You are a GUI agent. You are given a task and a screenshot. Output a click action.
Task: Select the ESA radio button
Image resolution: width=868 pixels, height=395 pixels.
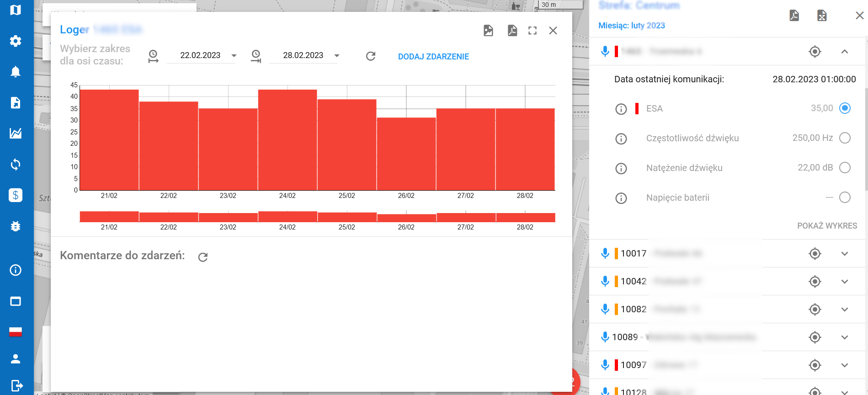(845, 108)
